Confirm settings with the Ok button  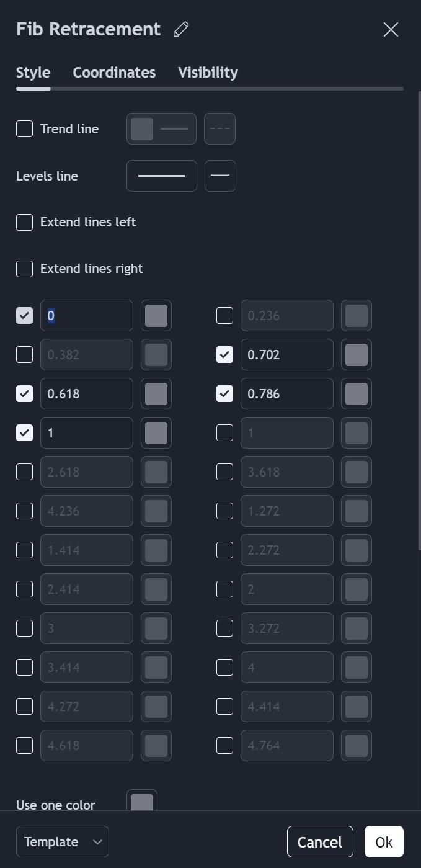coord(384,842)
